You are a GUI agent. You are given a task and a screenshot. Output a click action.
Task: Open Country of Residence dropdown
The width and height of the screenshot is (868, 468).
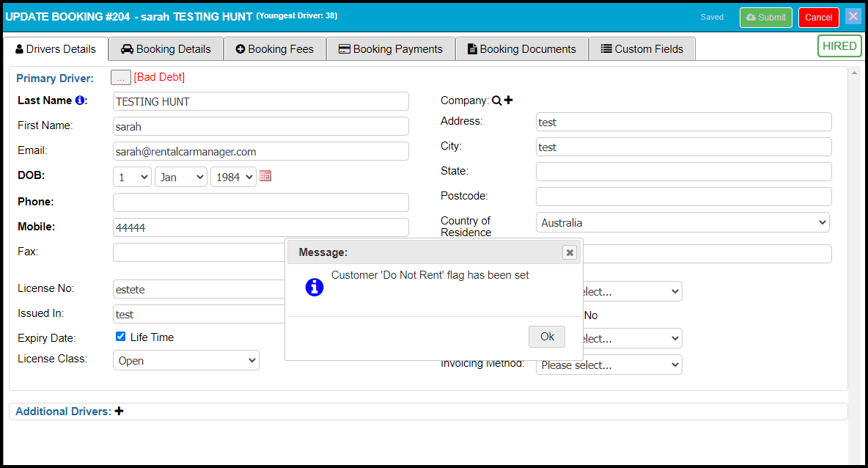682,222
